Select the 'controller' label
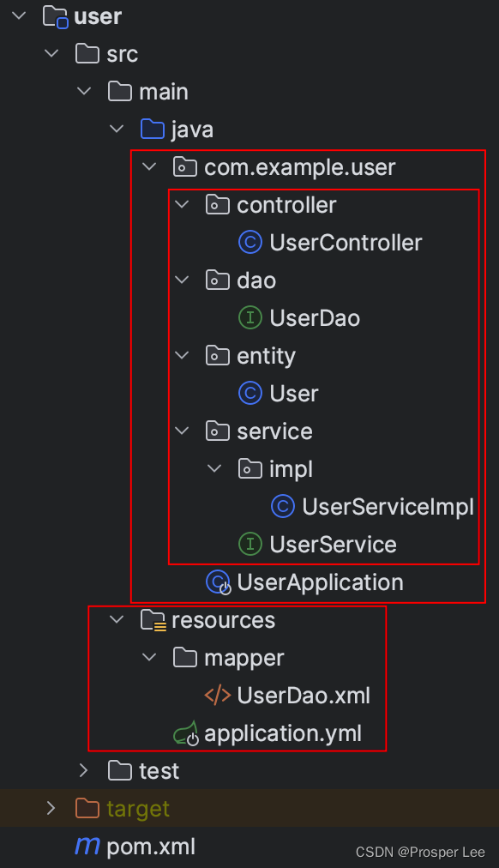The width and height of the screenshot is (499, 868). (286, 205)
